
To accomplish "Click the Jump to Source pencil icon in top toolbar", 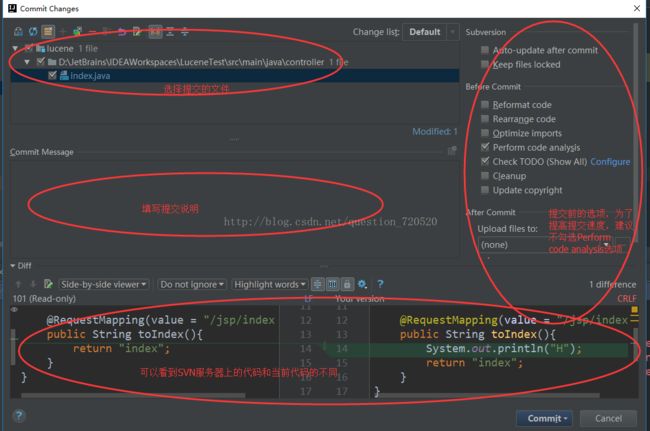I will (137, 31).
